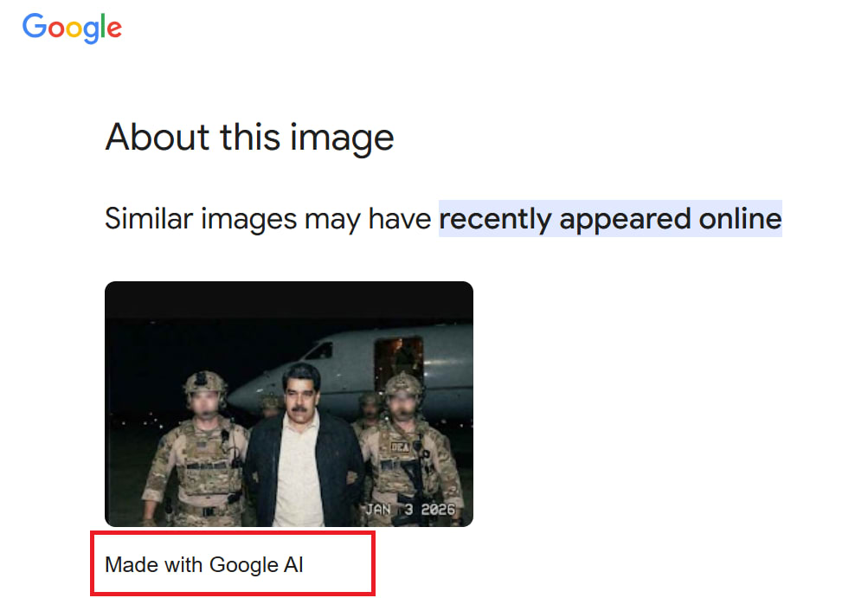Select the highlighted recently appeared online text
This screenshot has width=868, height=598.
[x=610, y=219]
